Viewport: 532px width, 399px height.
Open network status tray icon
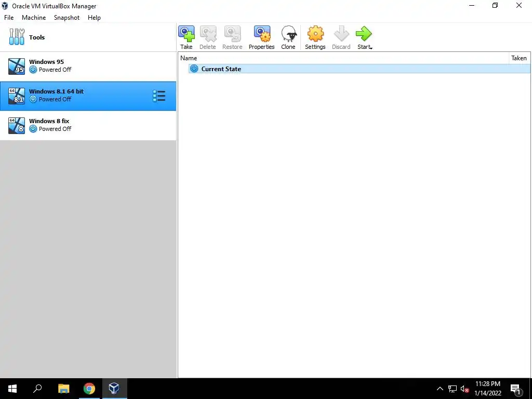pos(453,389)
